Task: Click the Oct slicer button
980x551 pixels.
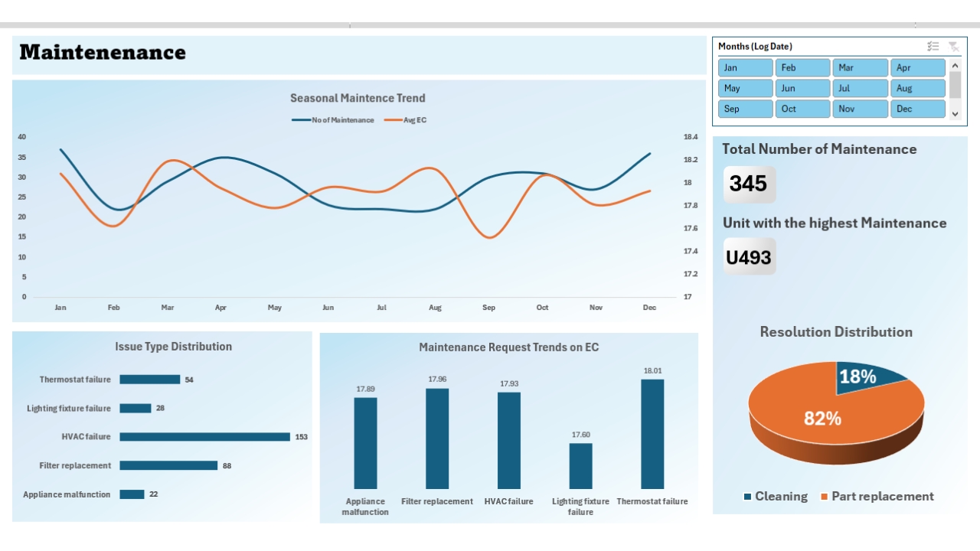Action: point(802,109)
